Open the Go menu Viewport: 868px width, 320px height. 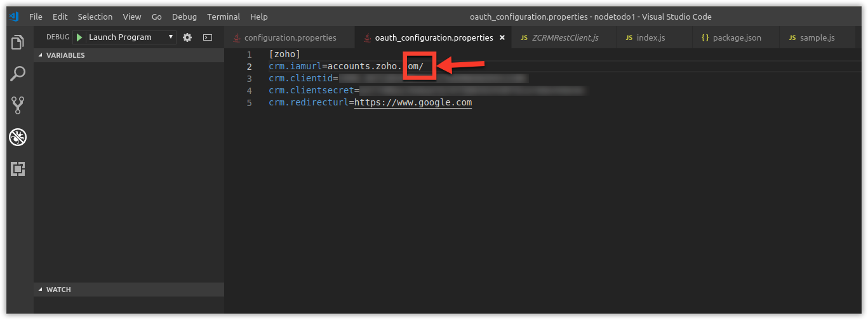[157, 17]
